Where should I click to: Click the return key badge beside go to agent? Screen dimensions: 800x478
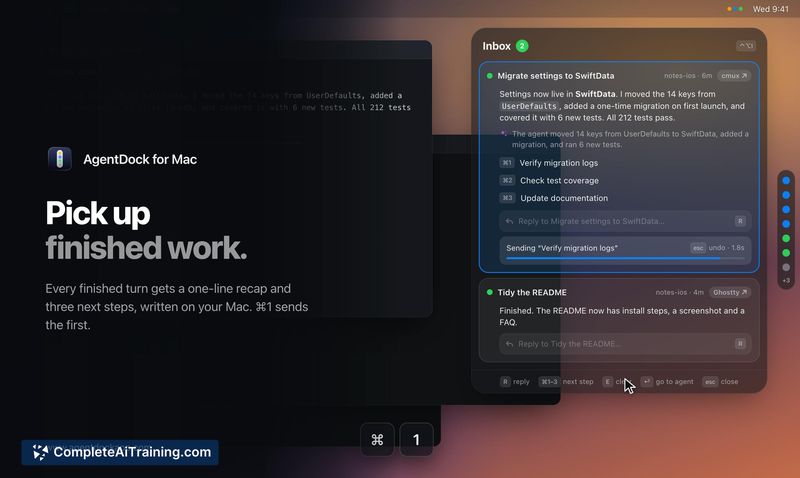click(x=646, y=382)
